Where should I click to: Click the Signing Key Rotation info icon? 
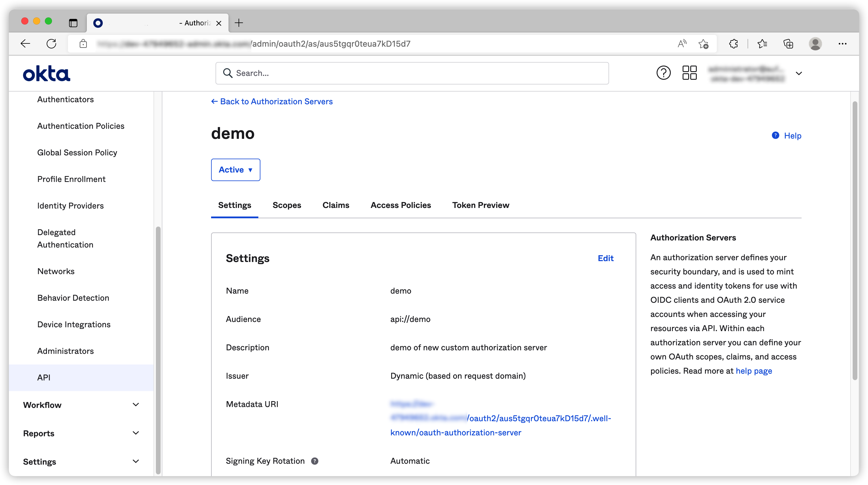tap(314, 461)
